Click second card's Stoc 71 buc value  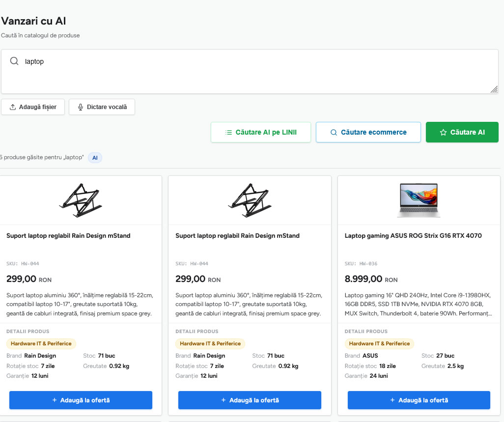[276, 356]
